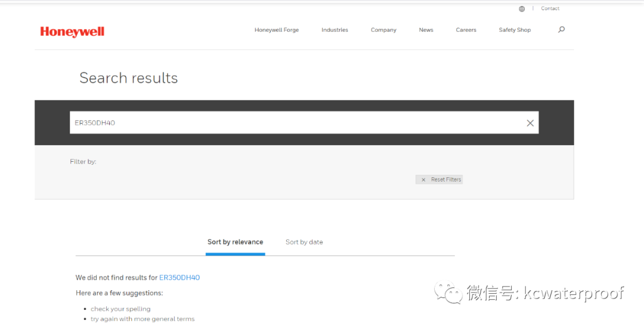The height and width of the screenshot is (323, 644).
Task: Open the Company menu
Action: (383, 30)
